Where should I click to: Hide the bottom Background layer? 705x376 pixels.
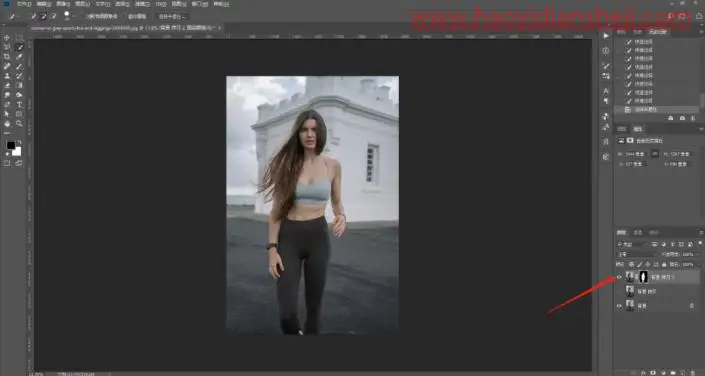[619, 306]
